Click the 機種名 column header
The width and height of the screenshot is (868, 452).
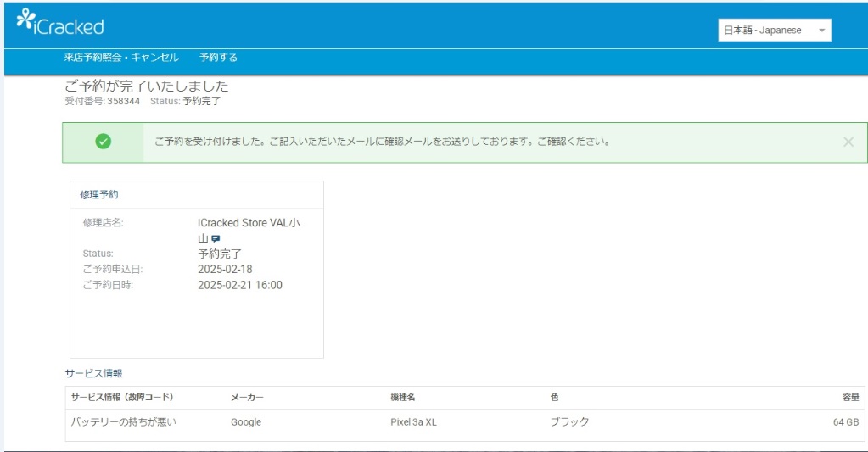[403, 397]
